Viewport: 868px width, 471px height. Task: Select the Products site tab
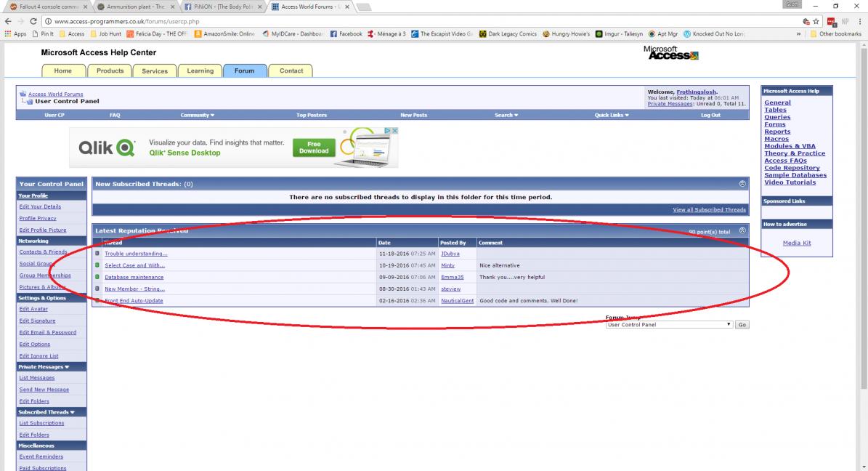click(x=110, y=71)
